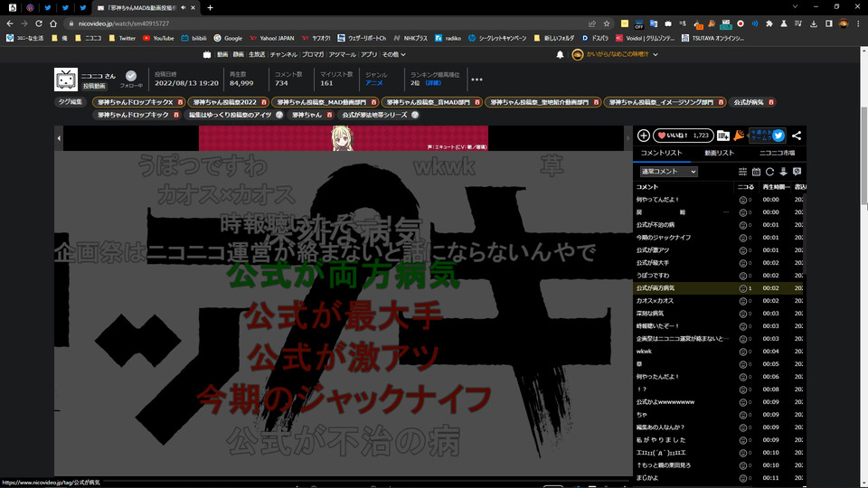Open the comment calendar icon
Screen dimensions: 868x488
coord(756,172)
